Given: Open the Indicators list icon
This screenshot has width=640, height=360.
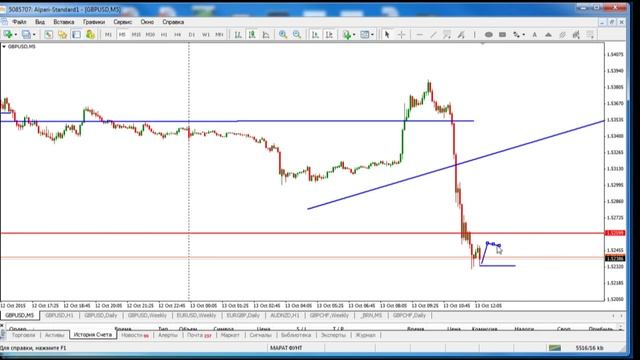Looking at the screenshot, I should point(347,35).
